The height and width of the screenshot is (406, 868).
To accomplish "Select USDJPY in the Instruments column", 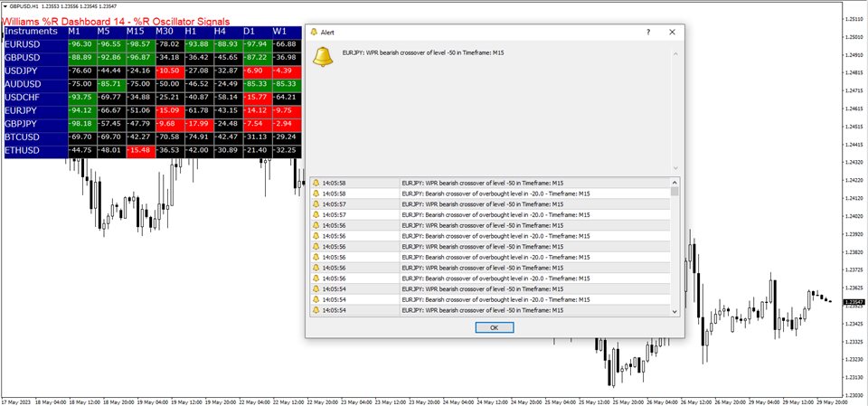I will click(22, 71).
